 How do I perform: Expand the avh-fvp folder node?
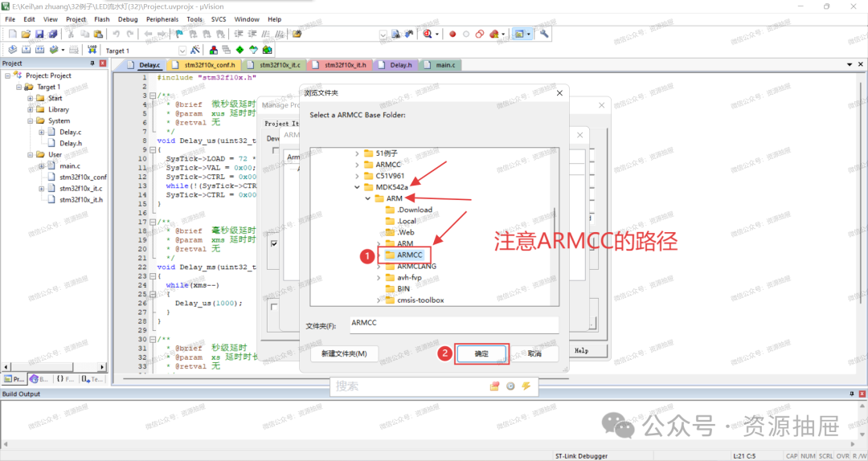click(379, 277)
